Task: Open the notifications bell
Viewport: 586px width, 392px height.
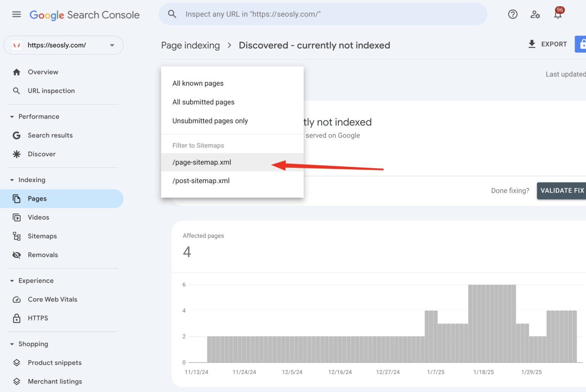Action: coord(558,14)
